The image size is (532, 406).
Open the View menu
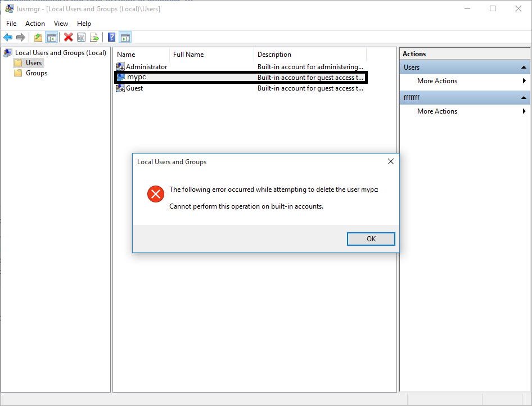pos(61,24)
